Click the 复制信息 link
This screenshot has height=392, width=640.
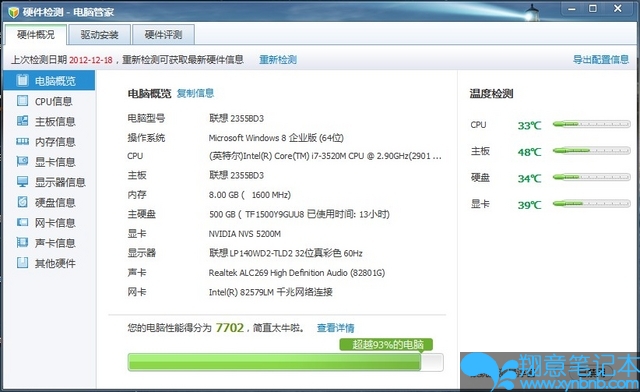pos(196,93)
